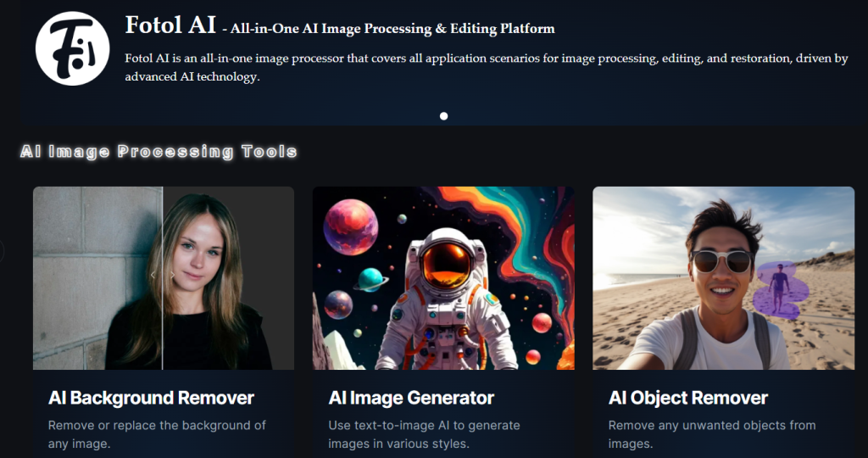Viewport: 868px width, 458px height.
Task: Click 'Remove or replace the background of any image.' text
Action: click(x=157, y=434)
